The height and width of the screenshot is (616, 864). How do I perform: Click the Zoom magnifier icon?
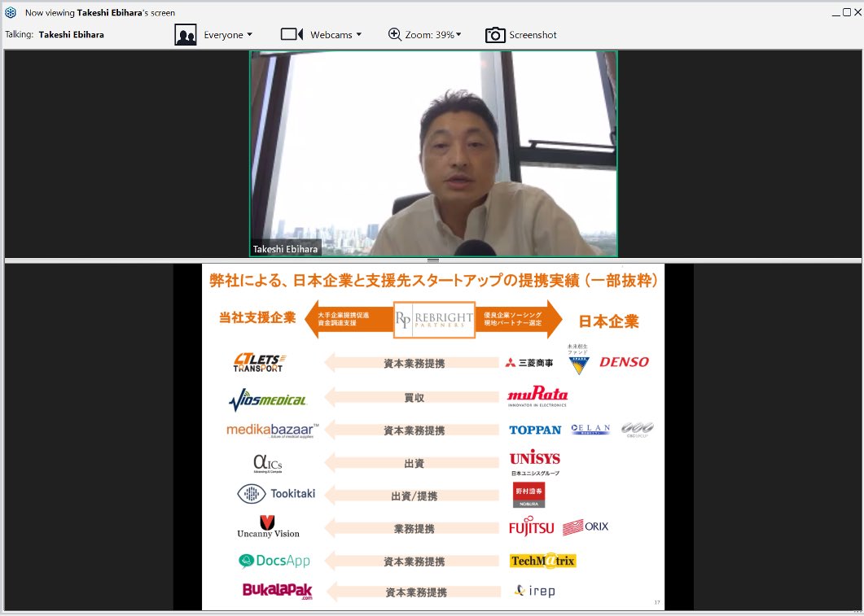[x=394, y=35]
